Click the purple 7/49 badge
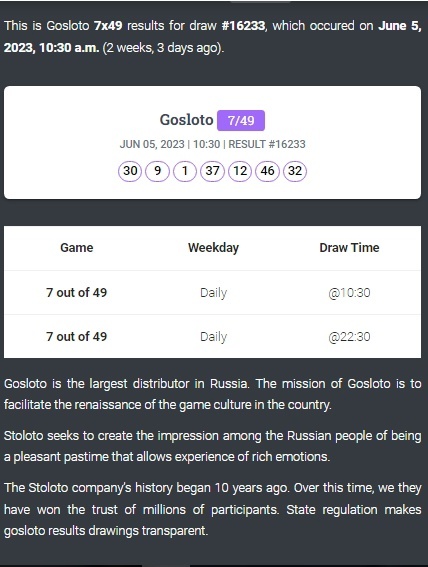This screenshot has height=567, width=428. pyautogui.click(x=241, y=120)
